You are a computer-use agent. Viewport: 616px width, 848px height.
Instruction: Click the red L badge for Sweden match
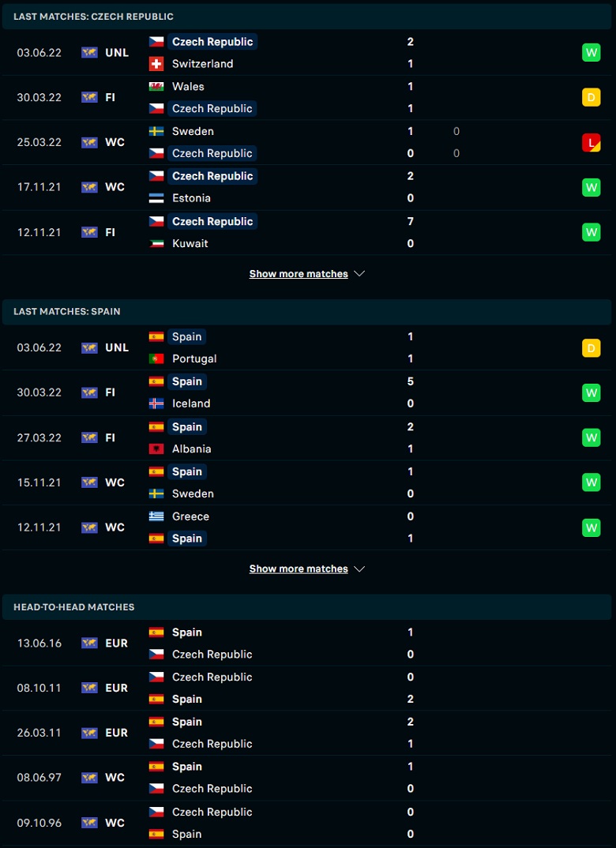point(591,142)
